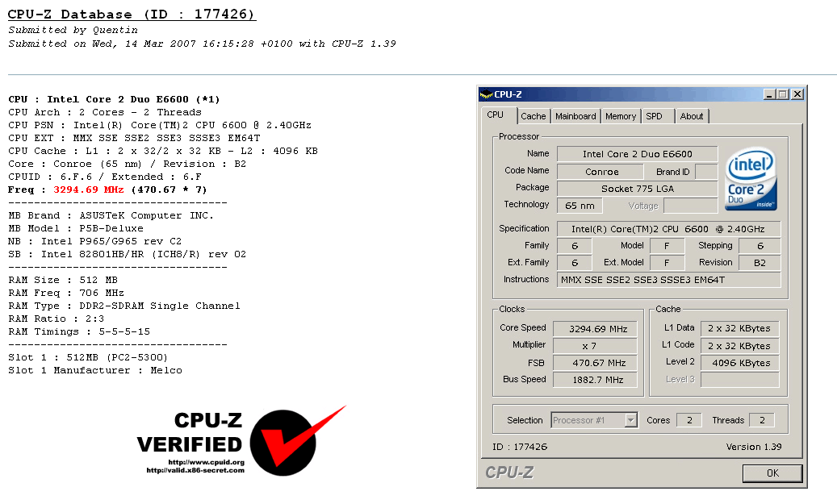Image resolution: width=837 pixels, height=504 pixels.
Task: Click the empty Brand ID field
Action: 707,172
